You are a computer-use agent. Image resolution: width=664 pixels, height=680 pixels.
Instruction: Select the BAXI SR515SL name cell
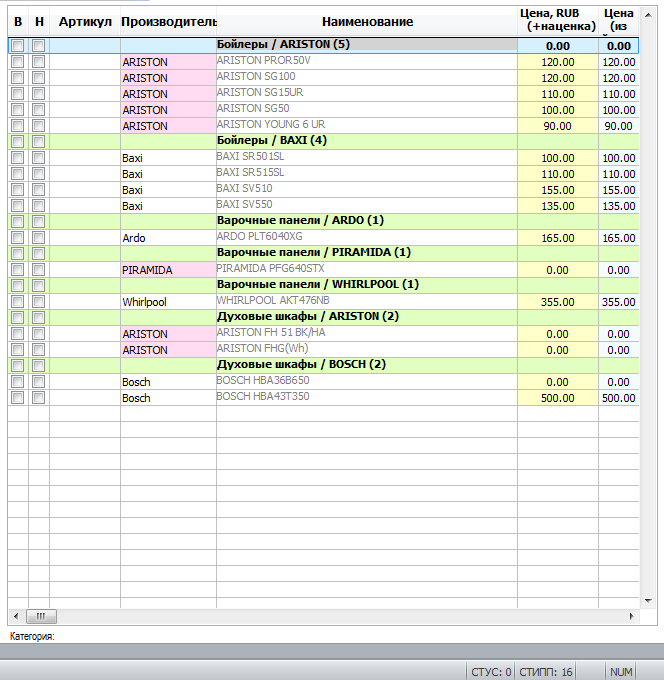[x=367, y=173]
